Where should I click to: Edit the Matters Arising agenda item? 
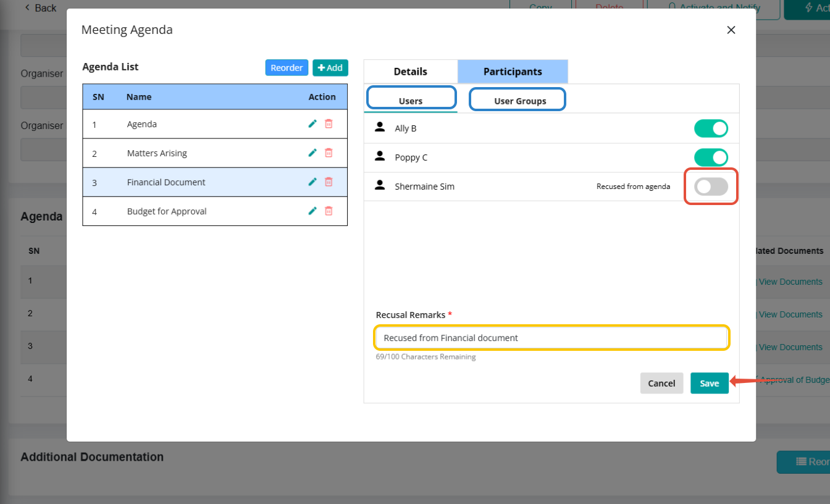312,153
